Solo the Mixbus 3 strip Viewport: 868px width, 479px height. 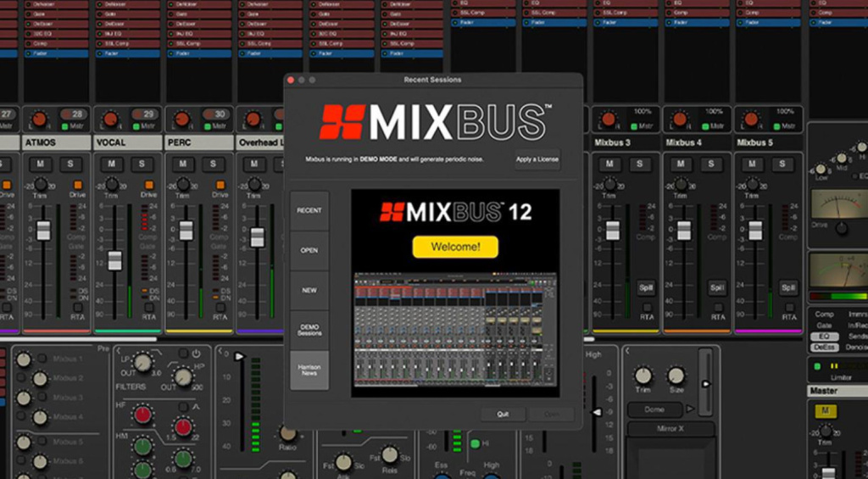coord(640,164)
